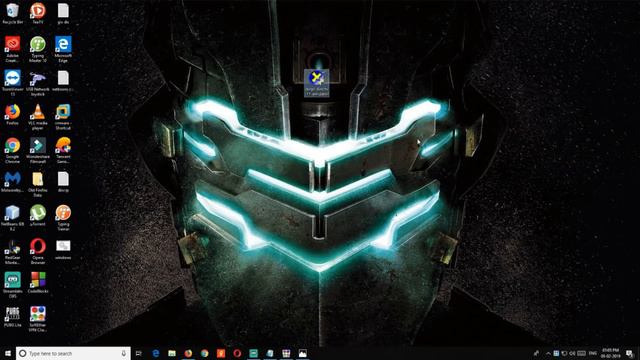Select the vmware Shortcut desktop icon
640x360 pixels.
coord(63,117)
